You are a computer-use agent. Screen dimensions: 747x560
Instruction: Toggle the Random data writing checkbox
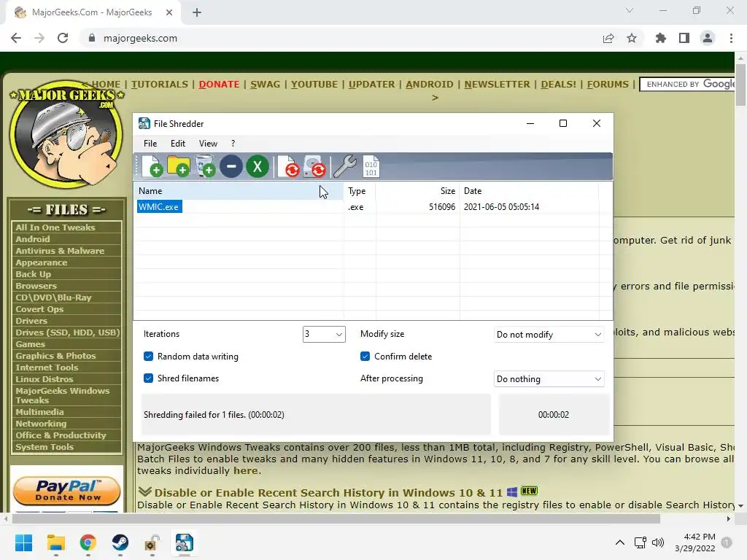(149, 356)
